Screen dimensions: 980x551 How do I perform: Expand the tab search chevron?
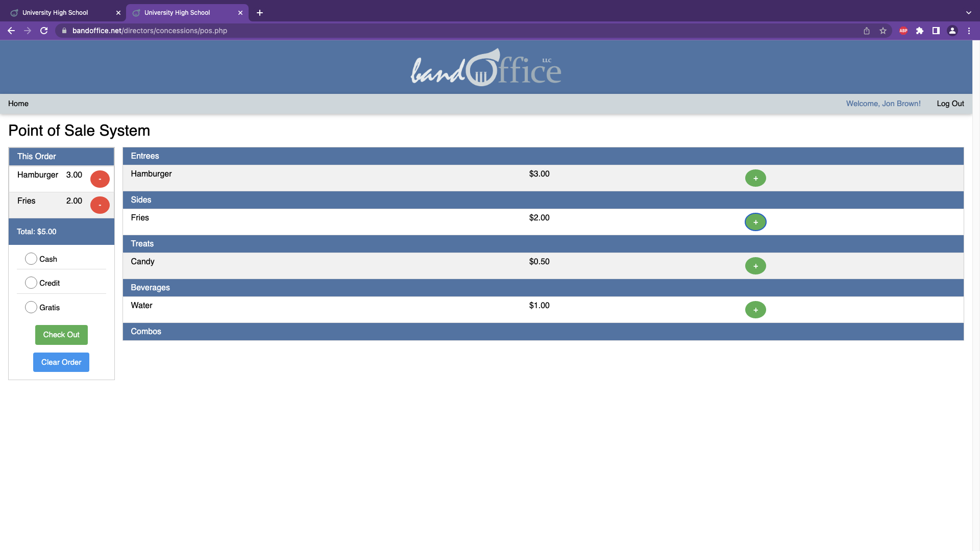[969, 12]
